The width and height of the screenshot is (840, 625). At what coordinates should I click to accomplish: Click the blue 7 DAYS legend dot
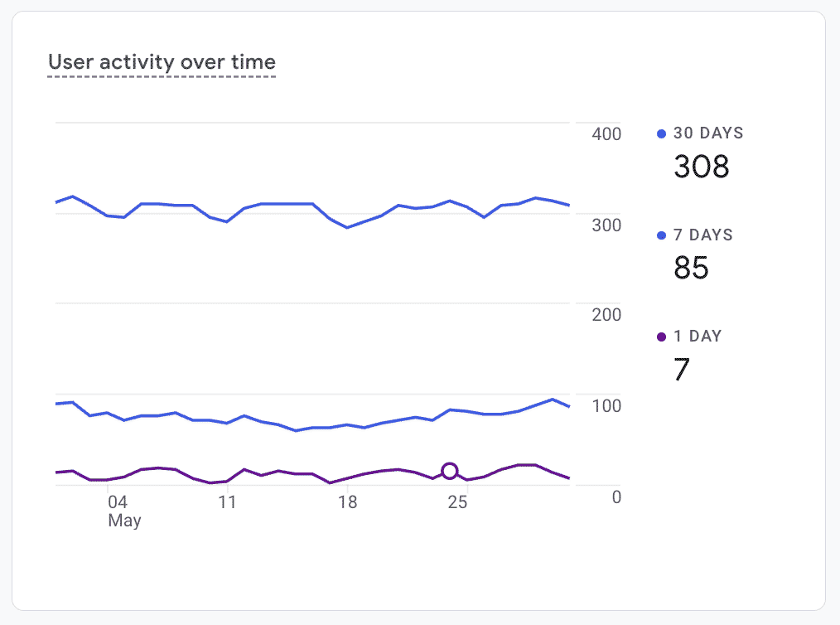click(661, 235)
